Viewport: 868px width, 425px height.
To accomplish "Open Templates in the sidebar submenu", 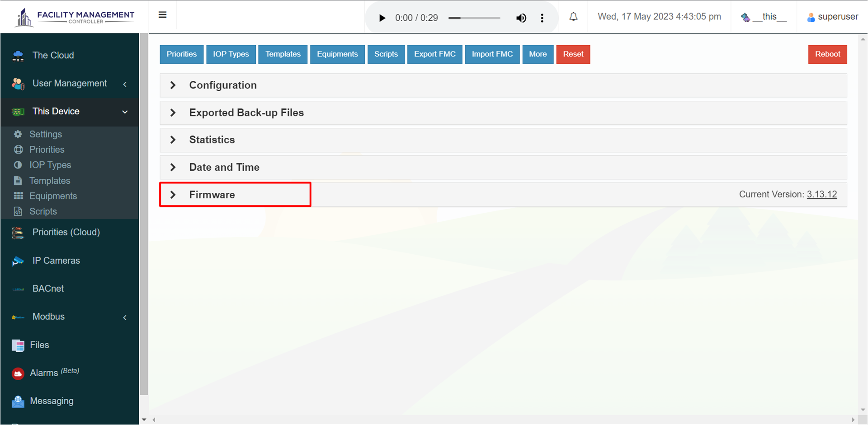I will [50, 181].
